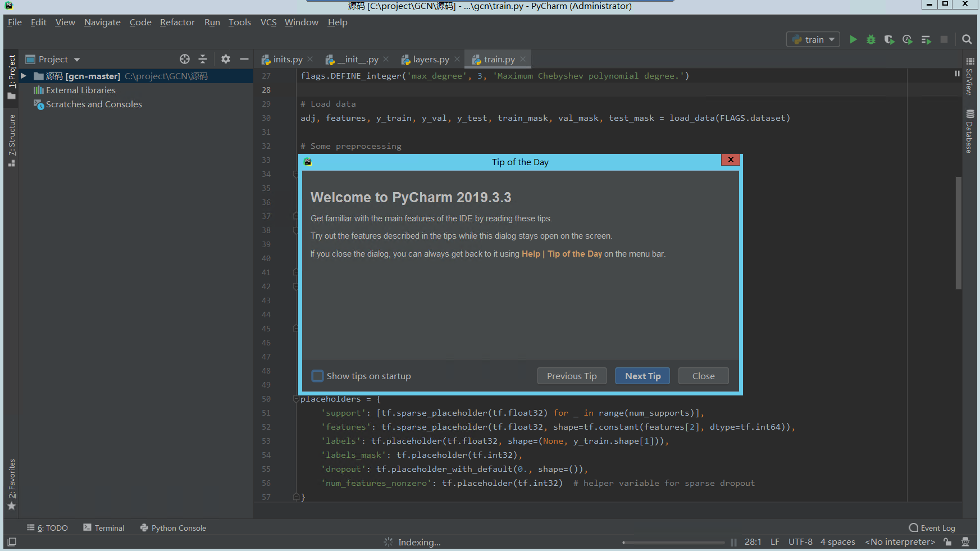Open the Tools menu
The image size is (980, 551).
[x=240, y=22]
